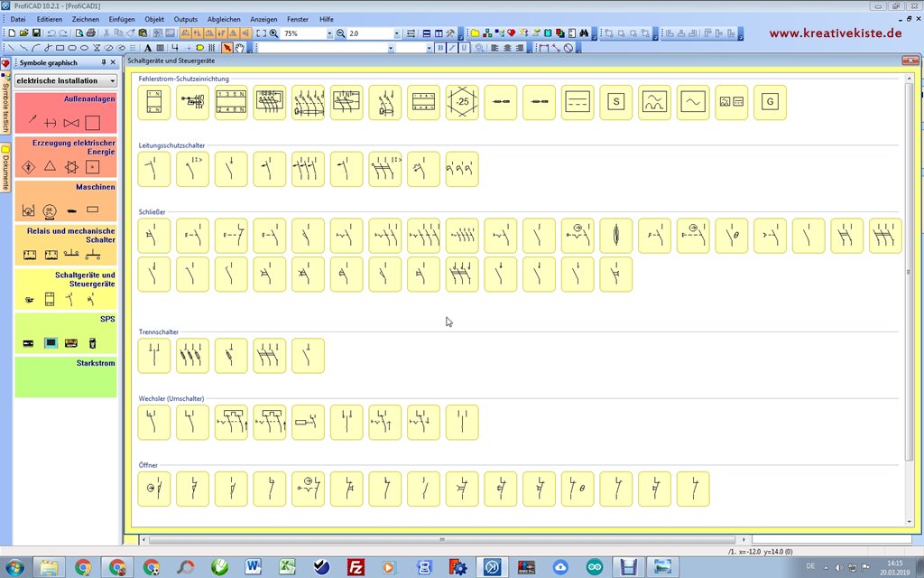924x578 pixels.
Task: Click the horizontal scrollbar at the bottom
Action: (x=440, y=540)
